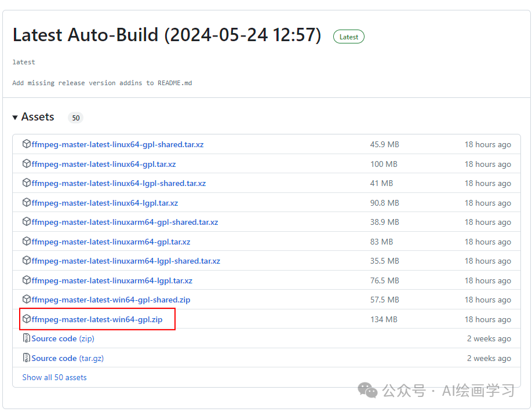Click package icon beside linuxarm64-lgpl.tar.xz
Viewport: 532px width, 412px height.
point(27,280)
